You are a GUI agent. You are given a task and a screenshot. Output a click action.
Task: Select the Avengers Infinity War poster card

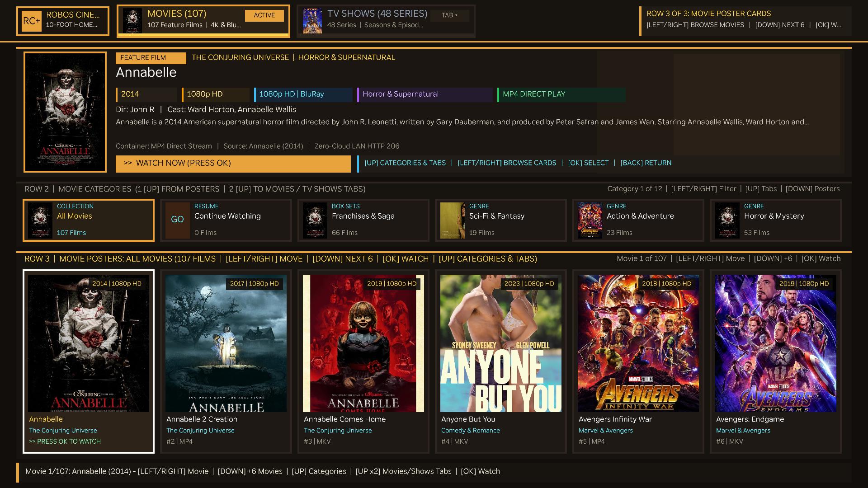pyautogui.click(x=638, y=361)
